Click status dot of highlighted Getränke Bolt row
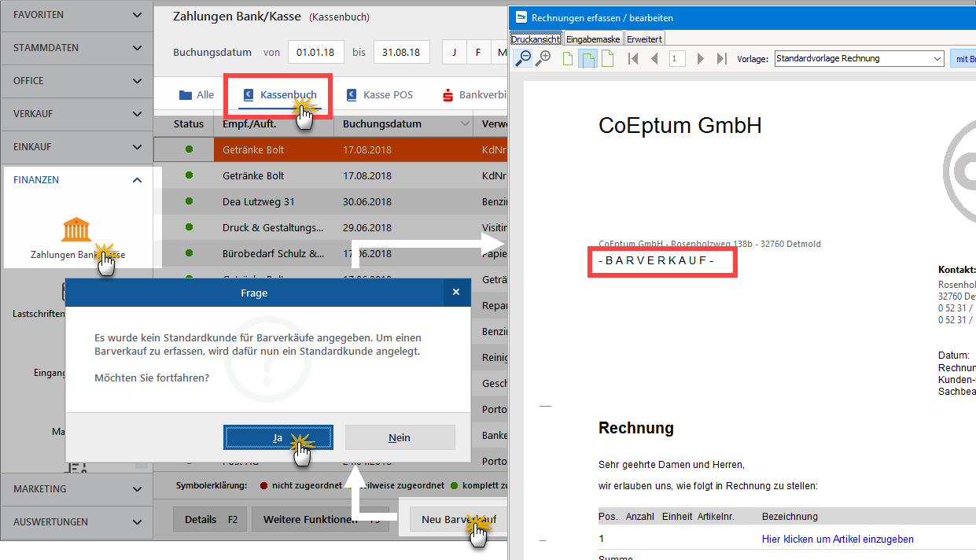This screenshot has height=560, width=976. (189, 149)
